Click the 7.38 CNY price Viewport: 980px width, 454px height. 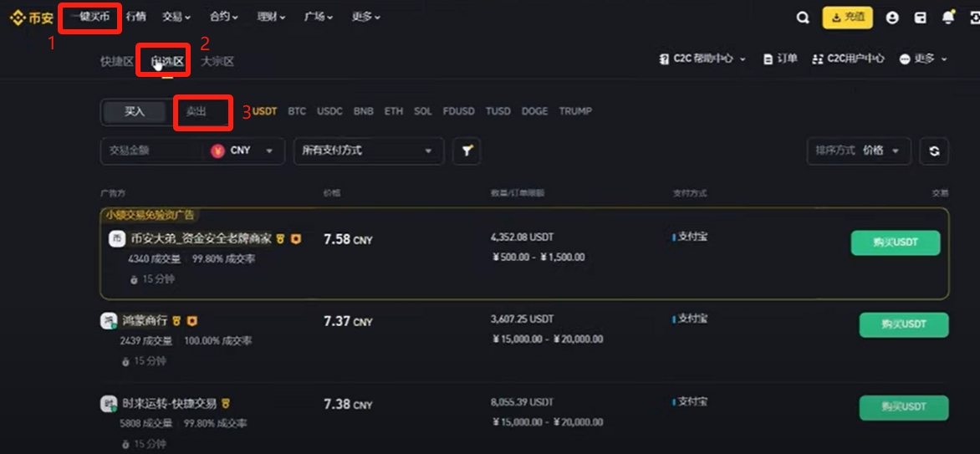(348, 405)
